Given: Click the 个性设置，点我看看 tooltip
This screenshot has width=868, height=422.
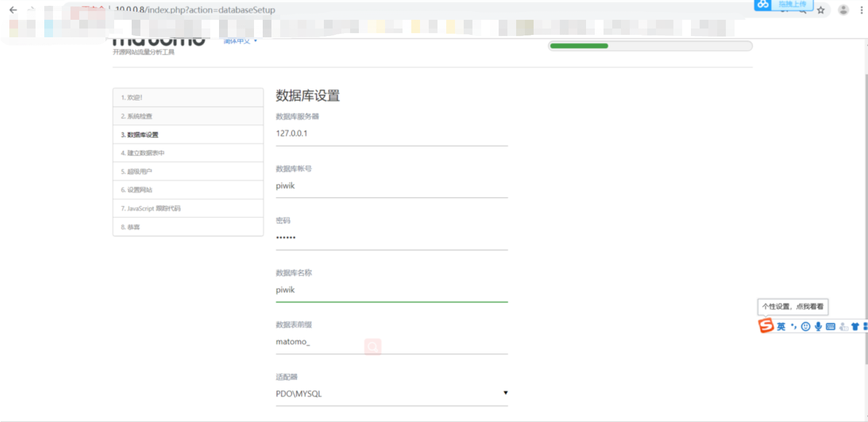Looking at the screenshot, I should (x=792, y=306).
